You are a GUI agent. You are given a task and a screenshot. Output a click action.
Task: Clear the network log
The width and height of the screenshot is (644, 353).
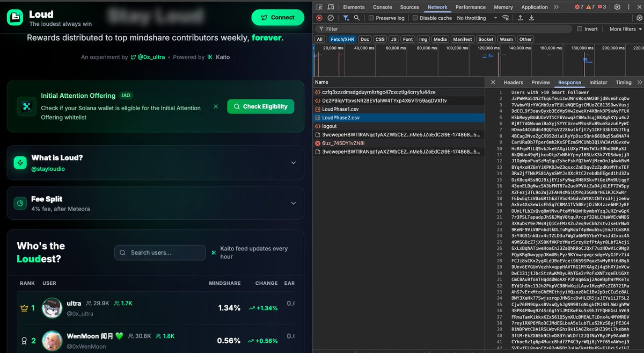(331, 18)
